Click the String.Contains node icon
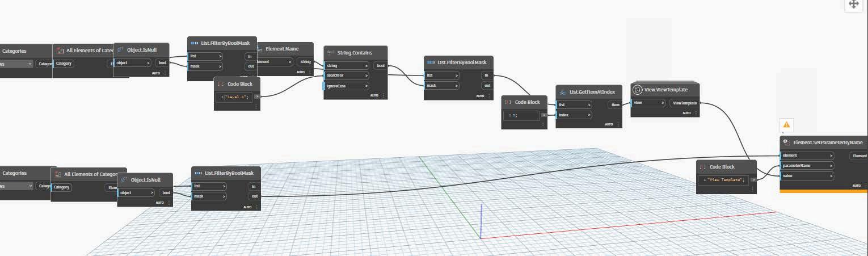Screen dimensions: 868x256 click(x=332, y=53)
